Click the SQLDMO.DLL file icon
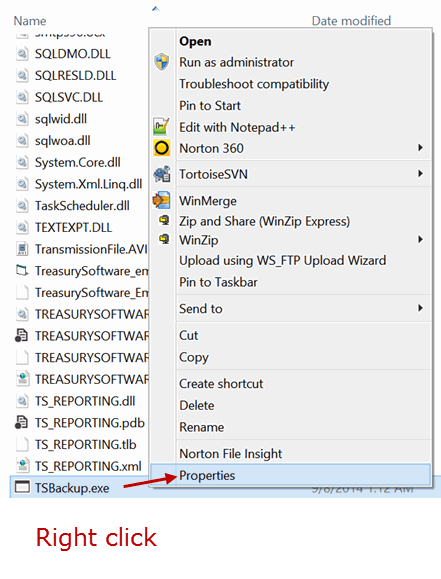The height and width of the screenshot is (579, 441). 22,54
